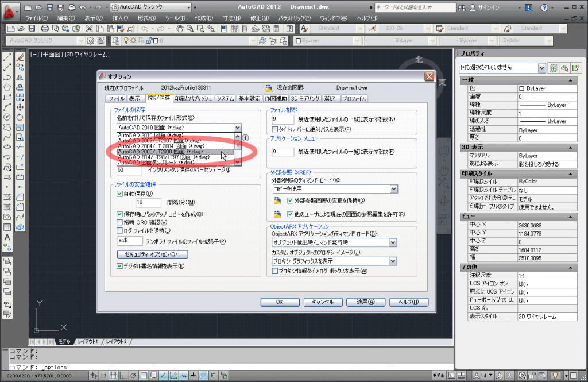
Task: Open the Help question mark icon
Action: [289, 29]
